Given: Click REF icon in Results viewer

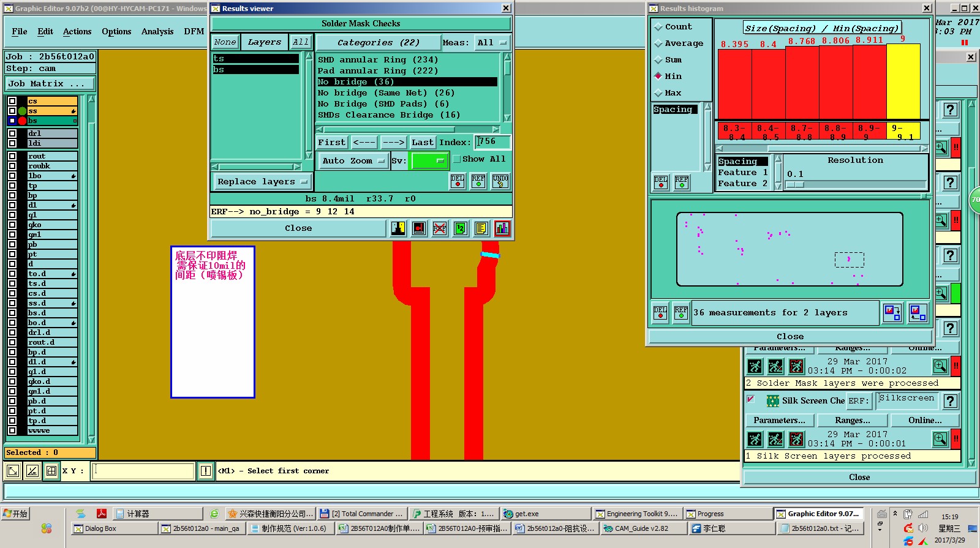Looking at the screenshot, I should (x=478, y=181).
